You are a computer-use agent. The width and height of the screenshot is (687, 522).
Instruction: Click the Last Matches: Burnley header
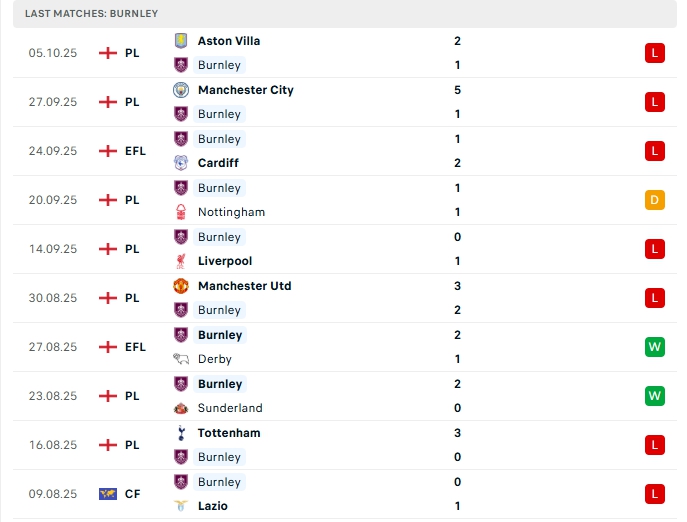(x=92, y=13)
